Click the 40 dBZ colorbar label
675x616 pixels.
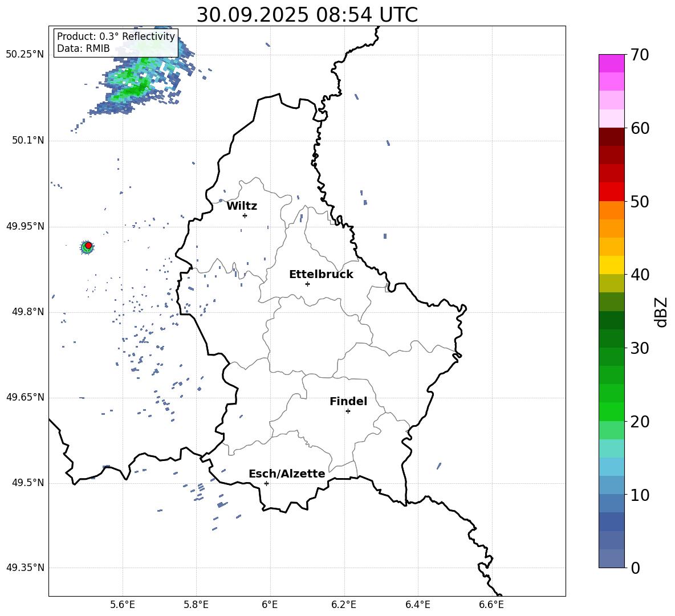tap(639, 275)
